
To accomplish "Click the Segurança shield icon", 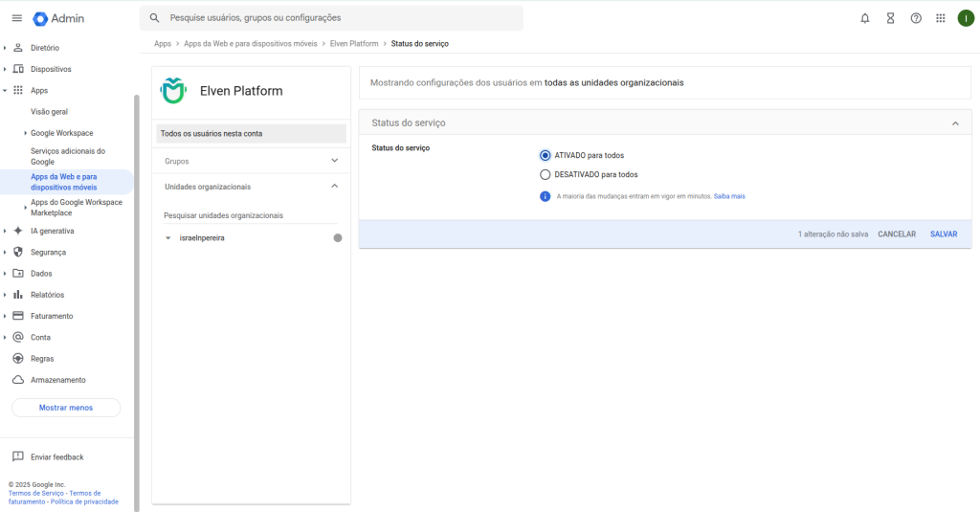I will coord(18,252).
